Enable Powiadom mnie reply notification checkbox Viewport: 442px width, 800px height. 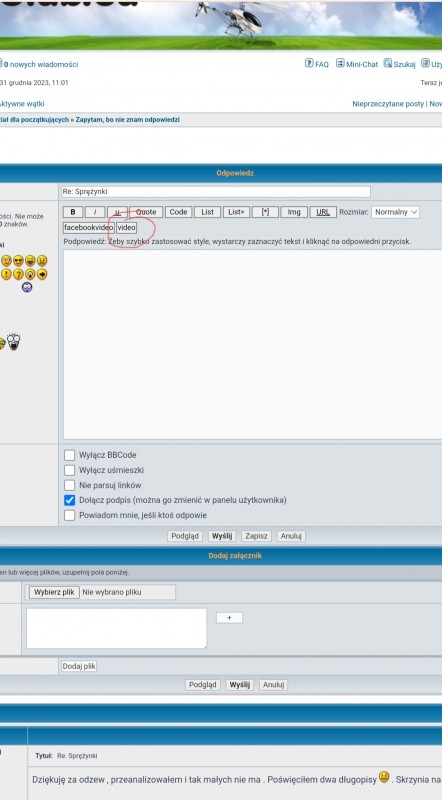[69, 515]
